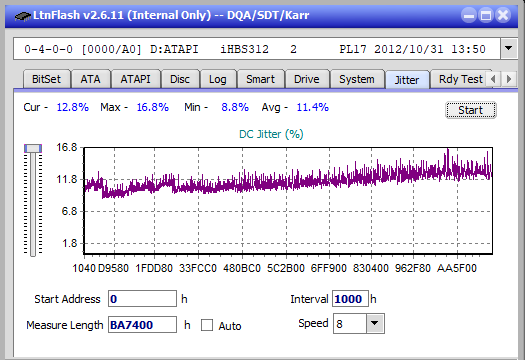Click the DC Jitter (%) chart title

click(271, 134)
